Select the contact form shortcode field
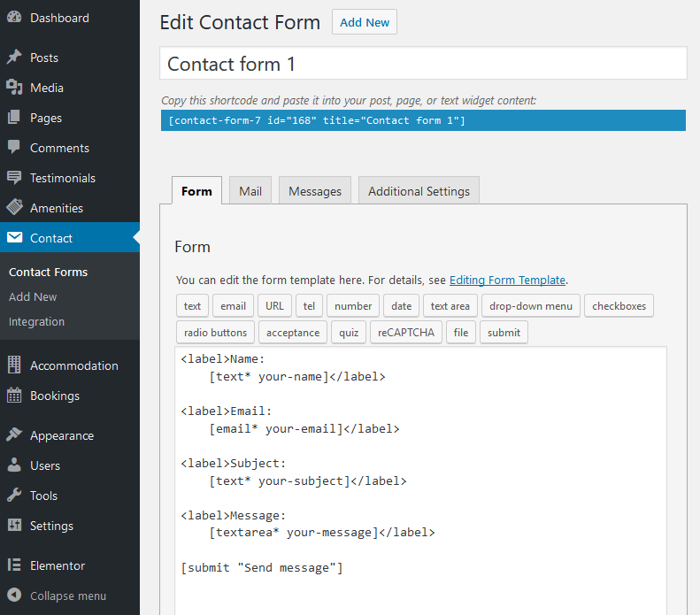The width and height of the screenshot is (700, 615). (423, 120)
